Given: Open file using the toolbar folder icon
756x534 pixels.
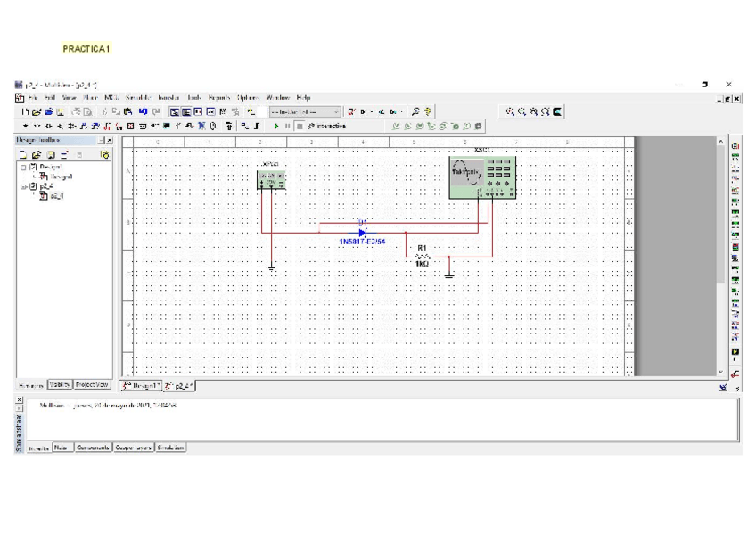Looking at the screenshot, I should [35, 112].
